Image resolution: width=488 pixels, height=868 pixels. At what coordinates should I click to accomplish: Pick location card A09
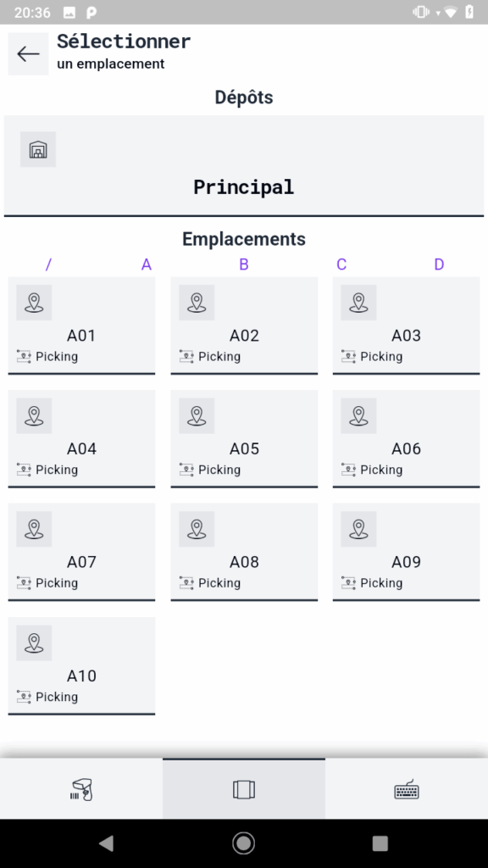(406, 553)
